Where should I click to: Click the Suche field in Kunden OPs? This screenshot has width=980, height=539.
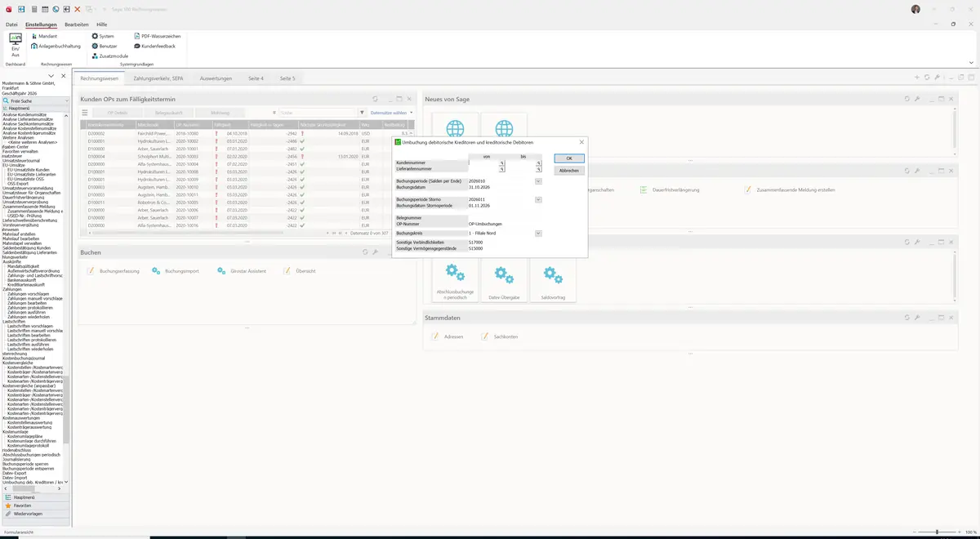(316, 113)
